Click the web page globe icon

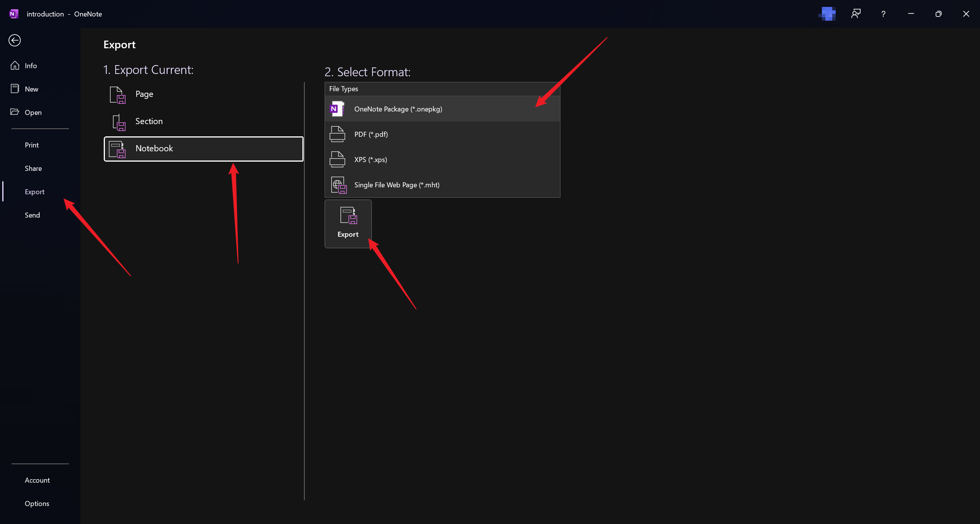pos(339,185)
